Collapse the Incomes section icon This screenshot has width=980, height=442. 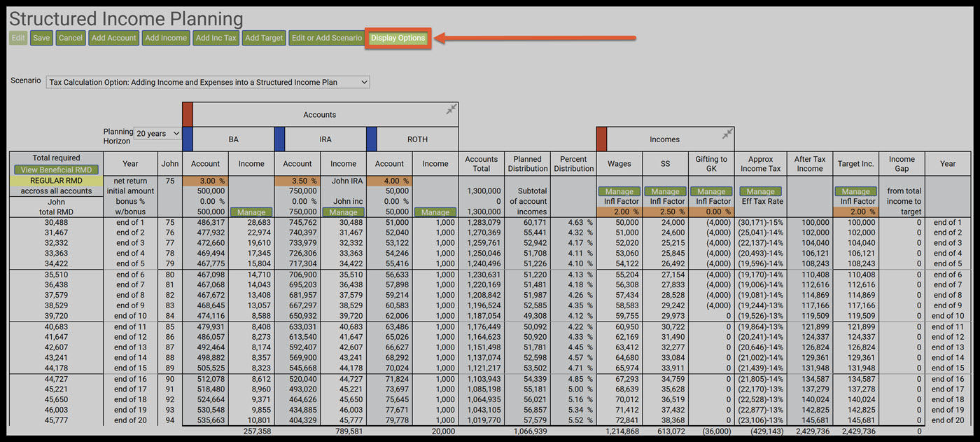727,133
